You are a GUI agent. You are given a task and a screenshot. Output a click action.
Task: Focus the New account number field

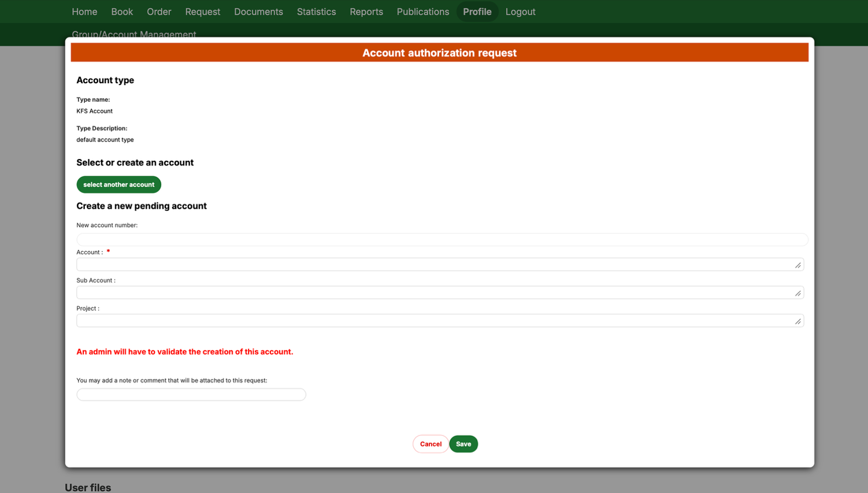(x=442, y=239)
